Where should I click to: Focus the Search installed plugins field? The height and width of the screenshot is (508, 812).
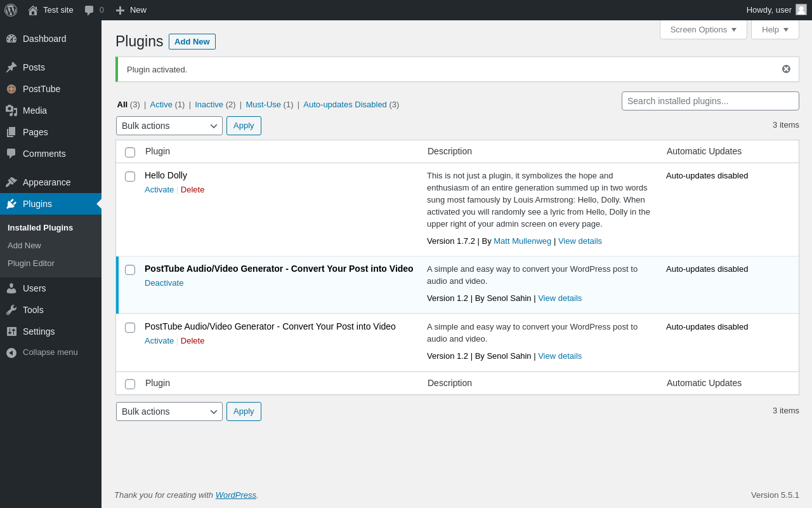[x=710, y=101]
